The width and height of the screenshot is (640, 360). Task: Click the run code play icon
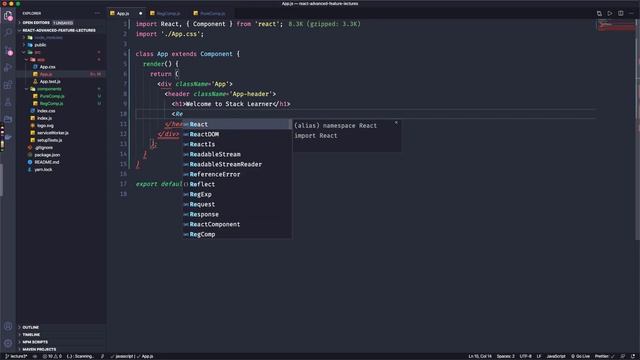tap(609, 13)
